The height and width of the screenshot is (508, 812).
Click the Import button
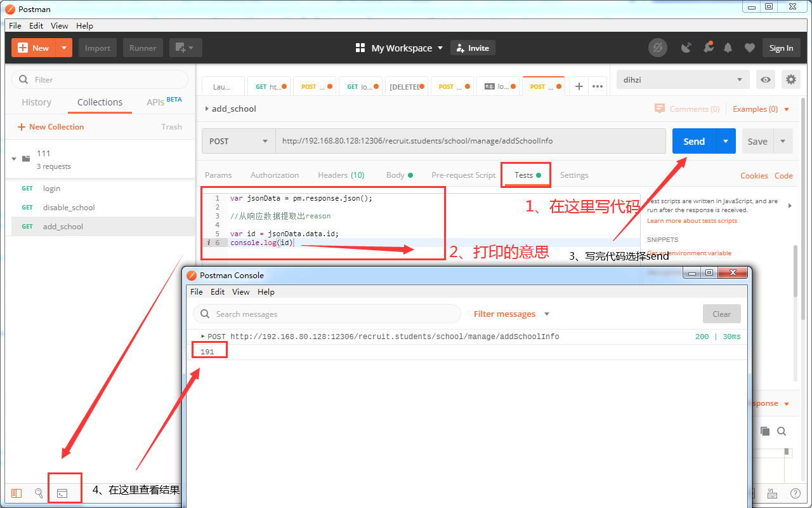click(98, 48)
